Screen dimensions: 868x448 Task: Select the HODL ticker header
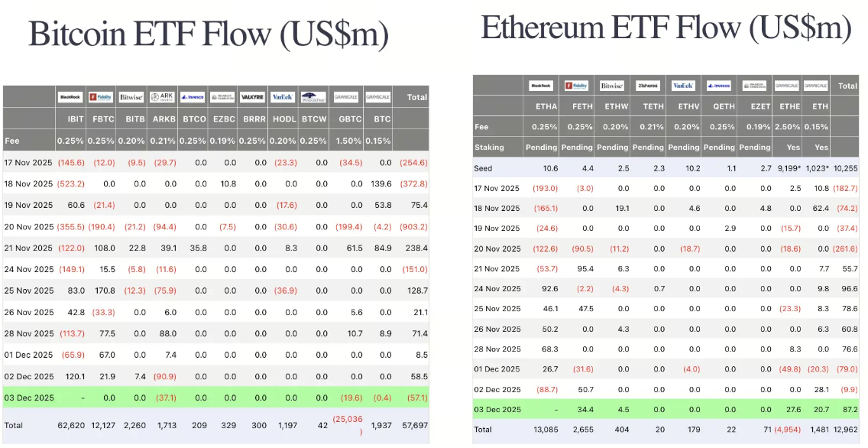tap(284, 120)
